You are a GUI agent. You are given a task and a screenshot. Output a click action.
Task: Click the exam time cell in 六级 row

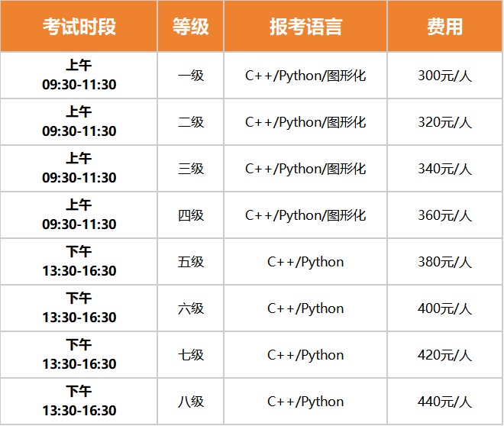click(79, 308)
